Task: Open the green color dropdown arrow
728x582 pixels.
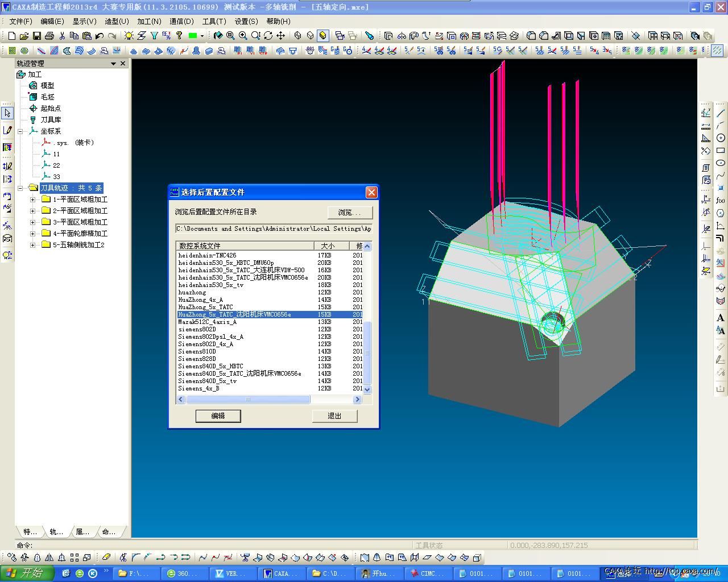Action: pos(202,36)
